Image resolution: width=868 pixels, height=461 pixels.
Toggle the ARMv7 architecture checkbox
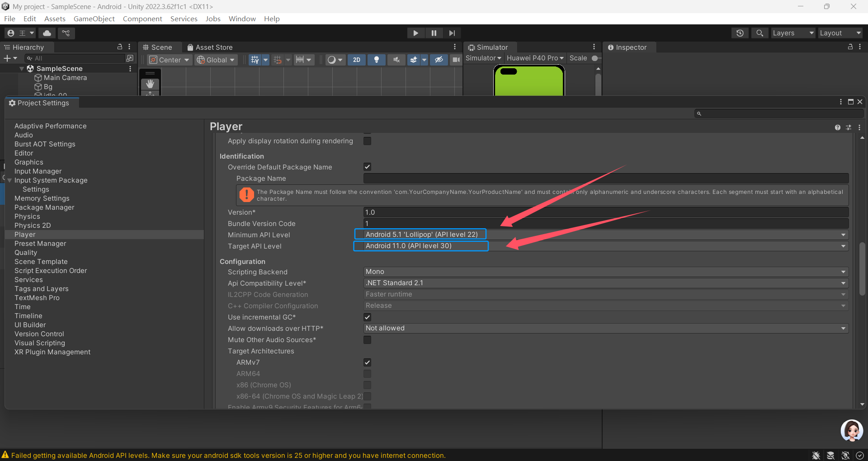click(367, 362)
